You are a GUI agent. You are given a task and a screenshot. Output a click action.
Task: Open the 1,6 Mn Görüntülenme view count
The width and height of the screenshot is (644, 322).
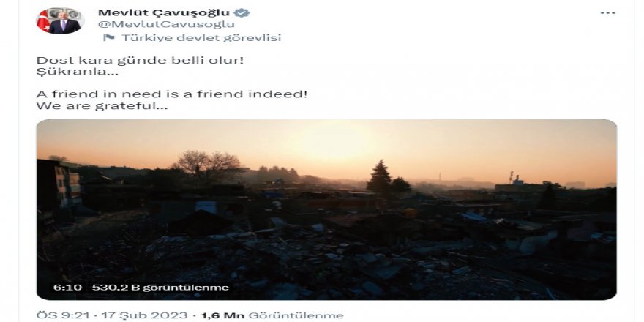[x=272, y=316]
